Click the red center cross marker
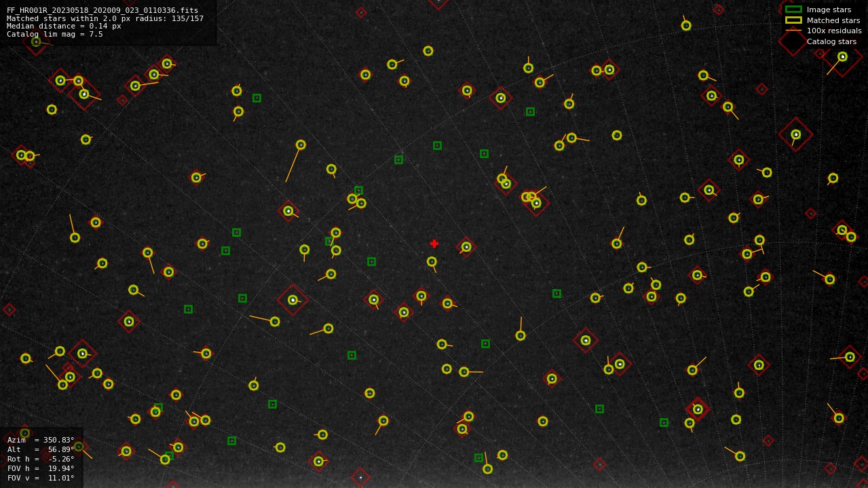 (x=434, y=244)
